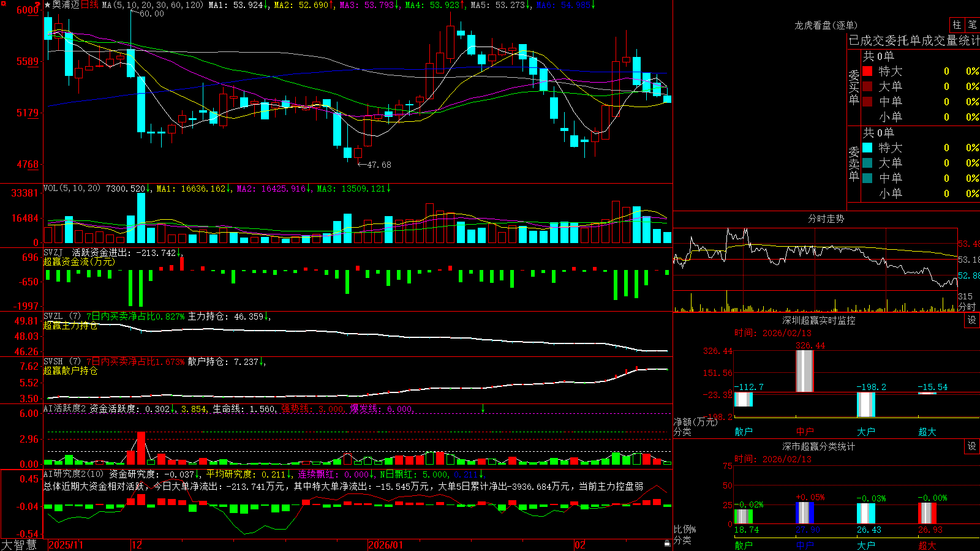The width and height of the screenshot is (980, 551).
Task: Click the 60.00 high price annotation
Action: pos(151,13)
